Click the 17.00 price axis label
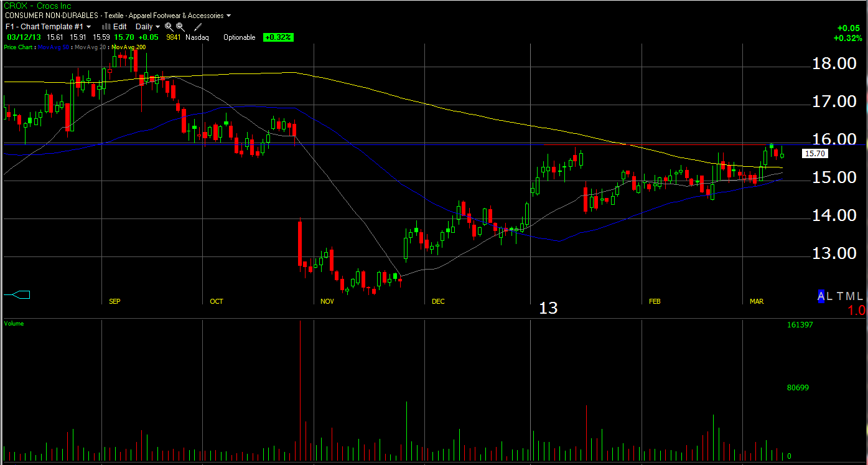 click(x=834, y=101)
